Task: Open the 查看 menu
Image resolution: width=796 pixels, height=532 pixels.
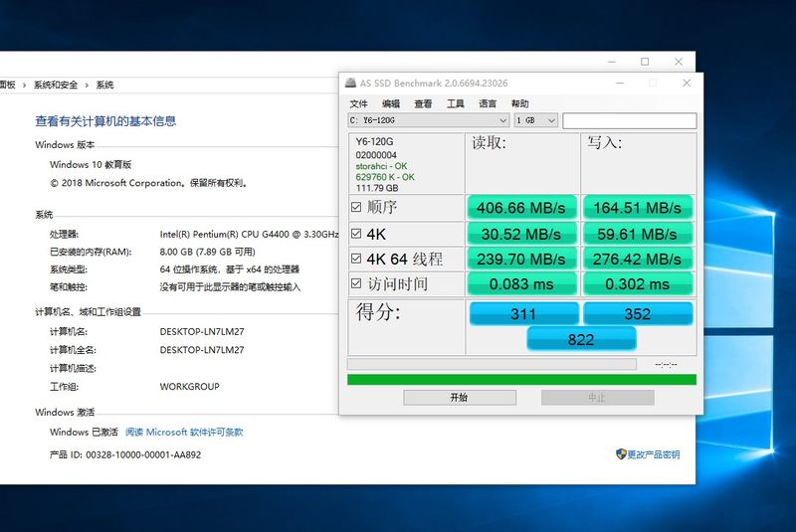Action: [423, 103]
